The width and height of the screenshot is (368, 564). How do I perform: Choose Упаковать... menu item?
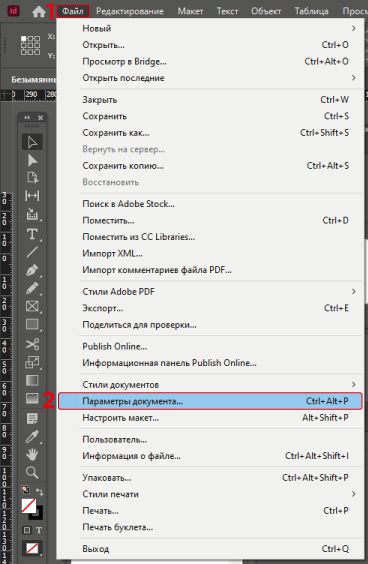210,477
